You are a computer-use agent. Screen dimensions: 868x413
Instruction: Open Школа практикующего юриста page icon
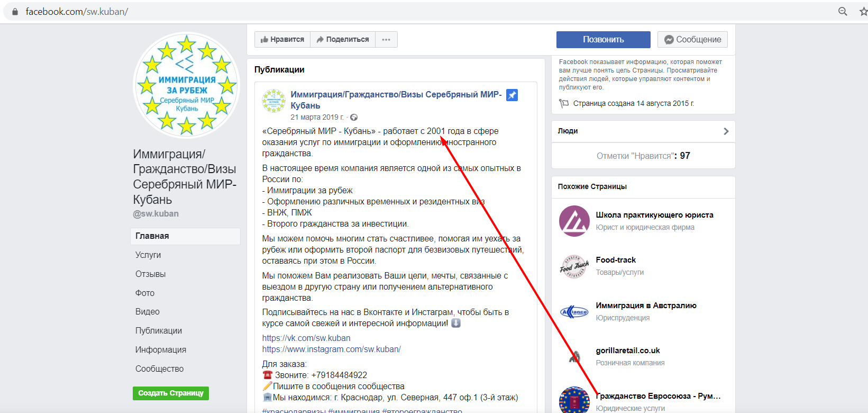click(574, 221)
